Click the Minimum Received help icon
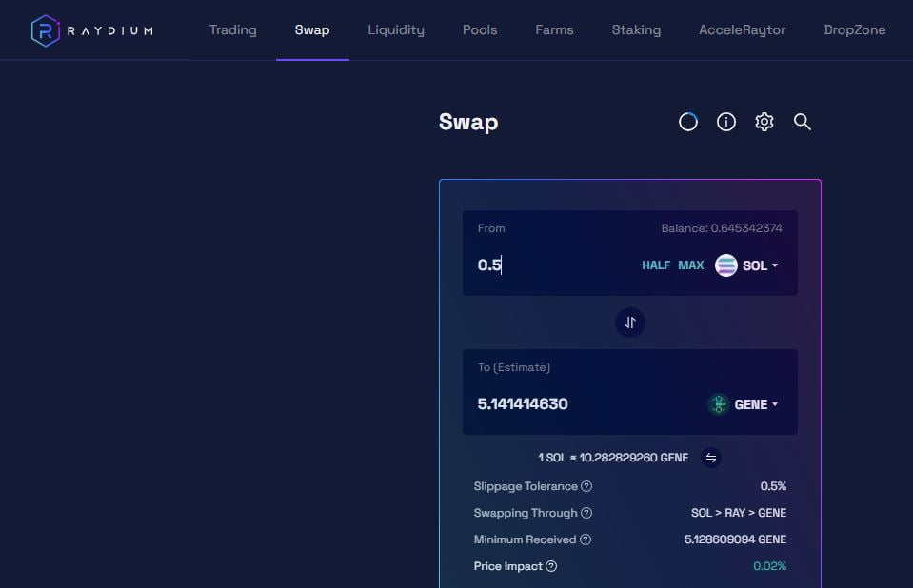Image resolution: width=913 pixels, height=588 pixels. pyautogui.click(x=586, y=539)
